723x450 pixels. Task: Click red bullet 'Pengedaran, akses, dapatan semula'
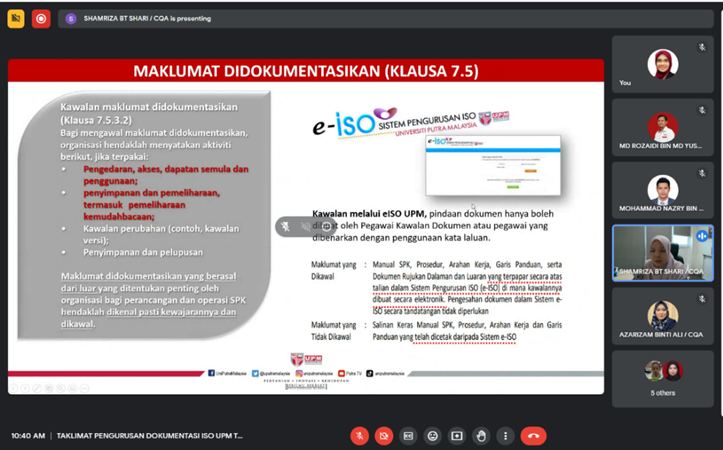(x=166, y=175)
